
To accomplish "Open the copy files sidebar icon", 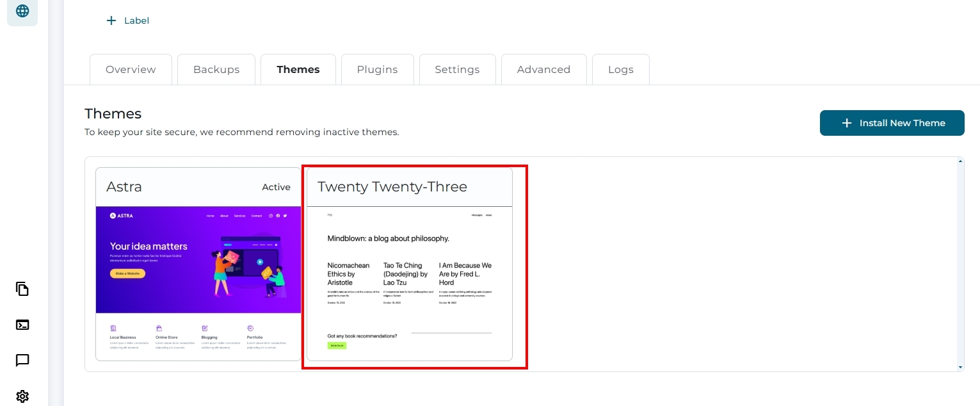I will (x=22, y=289).
